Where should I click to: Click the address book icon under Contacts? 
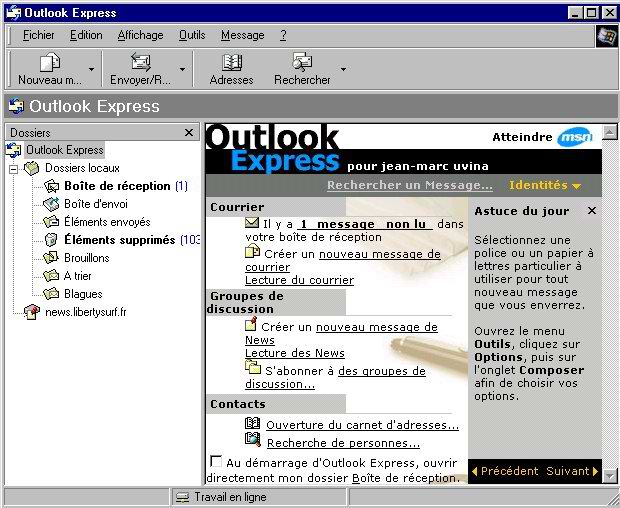(x=252, y=423)
